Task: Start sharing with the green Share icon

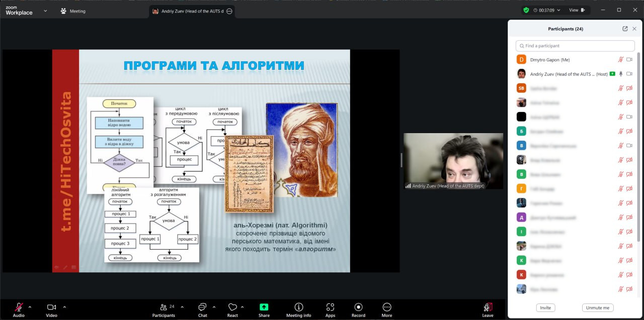Action: [264, 307]
